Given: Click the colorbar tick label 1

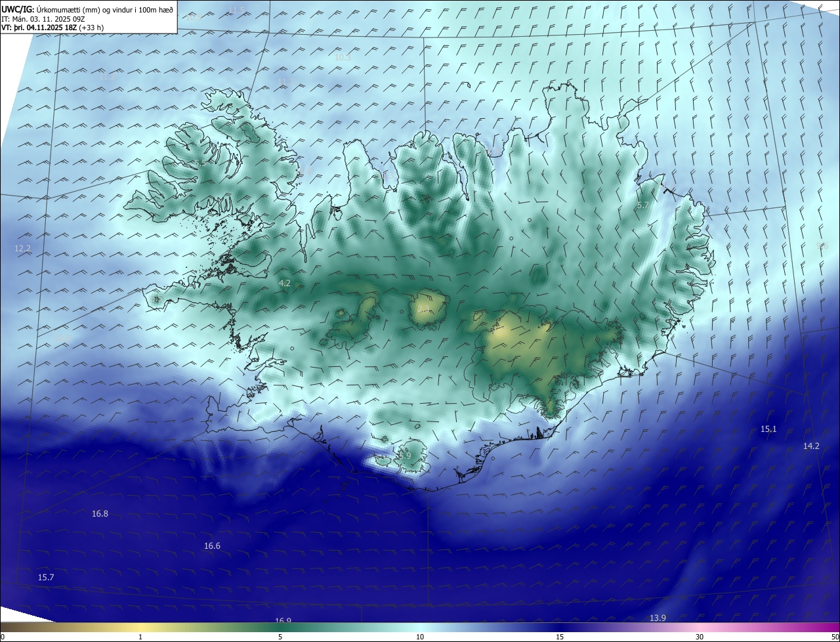Looking at the screenshot, I should point(140,637).
